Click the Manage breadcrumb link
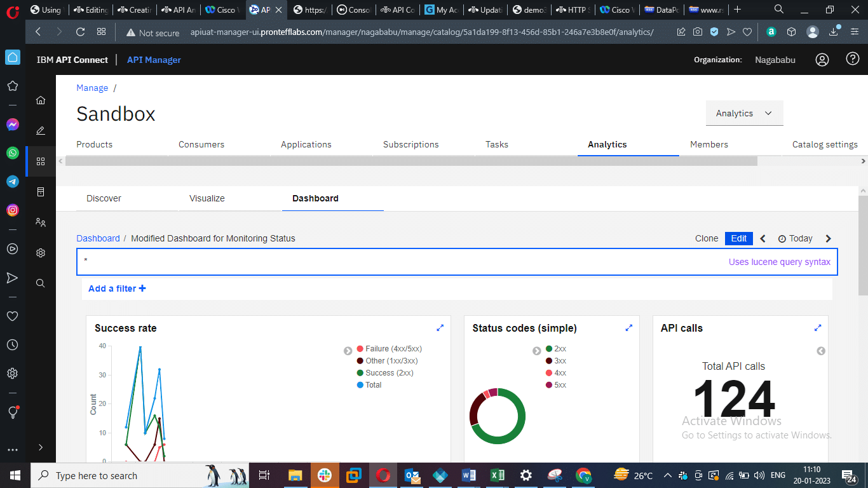Screen dimensions: 868x488 (x=92, y=88)
